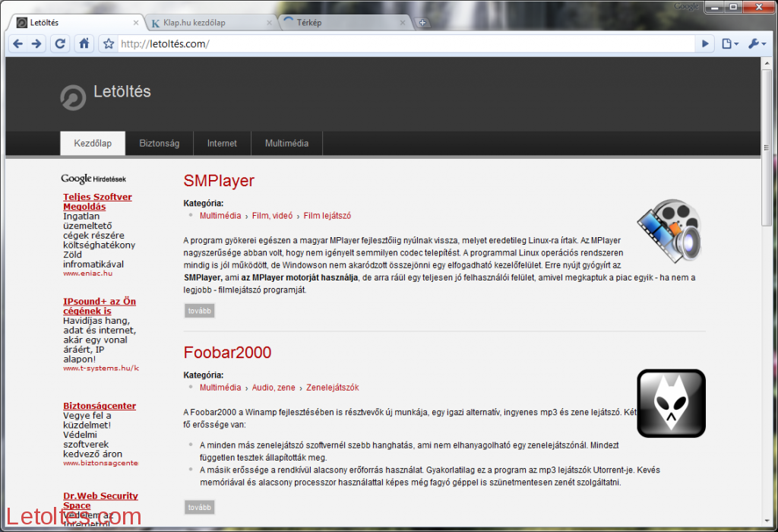Close the Letöltés tab
This screenshot has height=532, width=778.
[x=136, y=23]
